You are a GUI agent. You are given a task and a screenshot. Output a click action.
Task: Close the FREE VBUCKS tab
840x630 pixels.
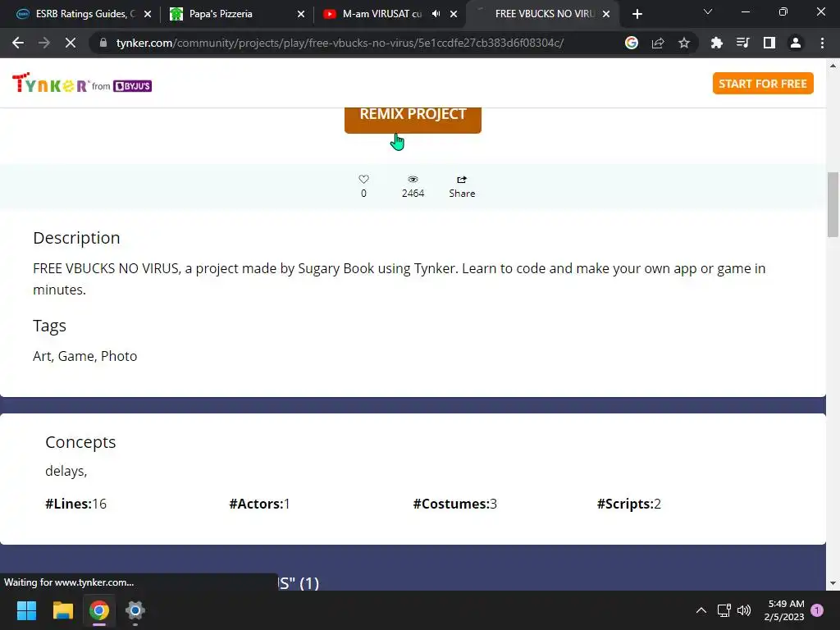point(606,14)
